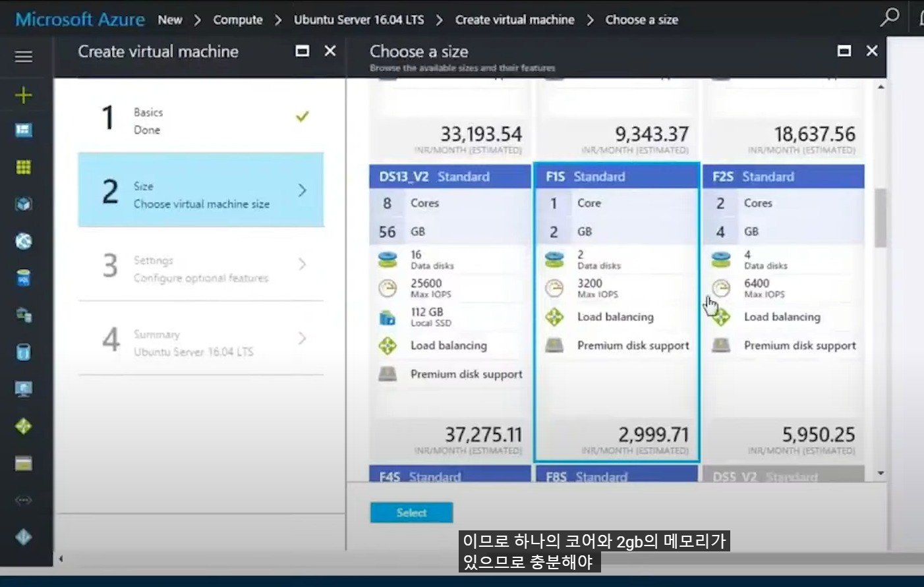Maximize the Create virtual machine blade
Image resolution: width=924 pixels, height=587 pixels.
303,51
